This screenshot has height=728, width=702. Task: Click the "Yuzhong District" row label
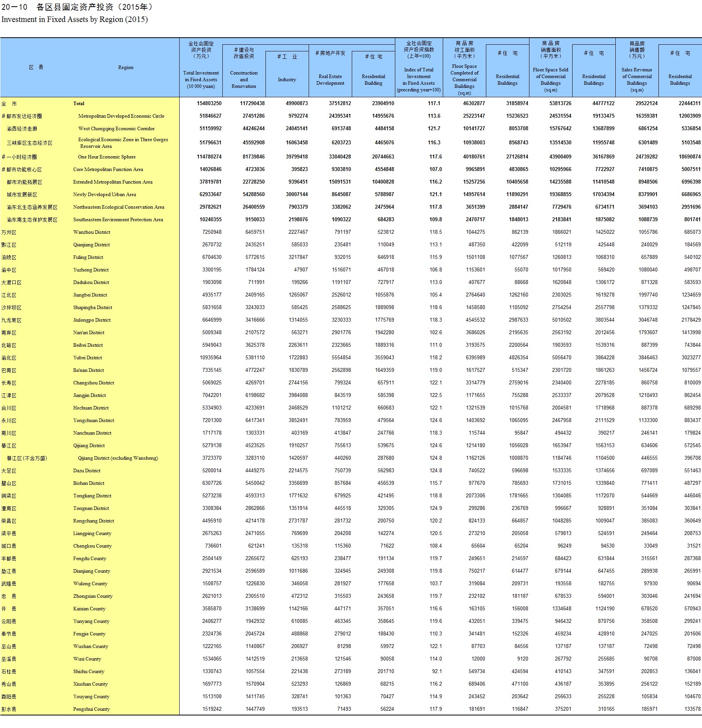coord(91,270)
